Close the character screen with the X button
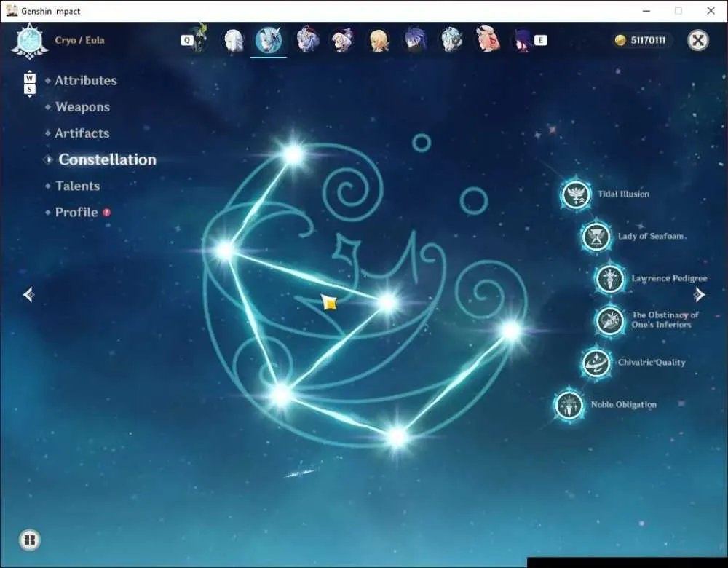728x568 pixels. 698,40
